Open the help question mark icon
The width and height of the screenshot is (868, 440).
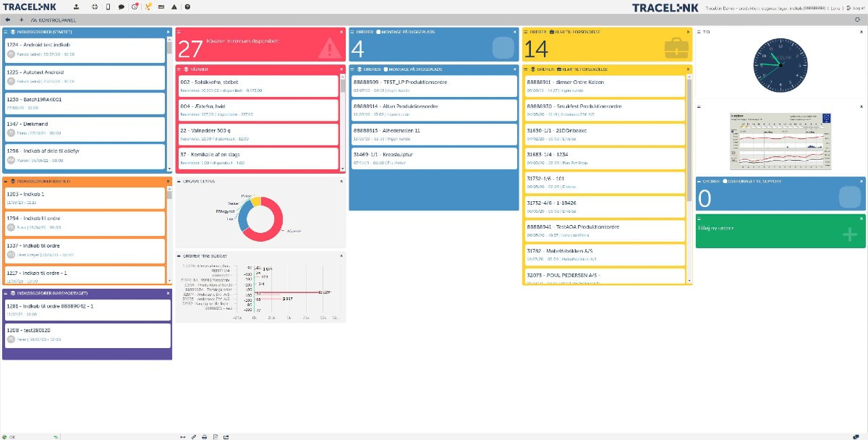pos(187,7)
